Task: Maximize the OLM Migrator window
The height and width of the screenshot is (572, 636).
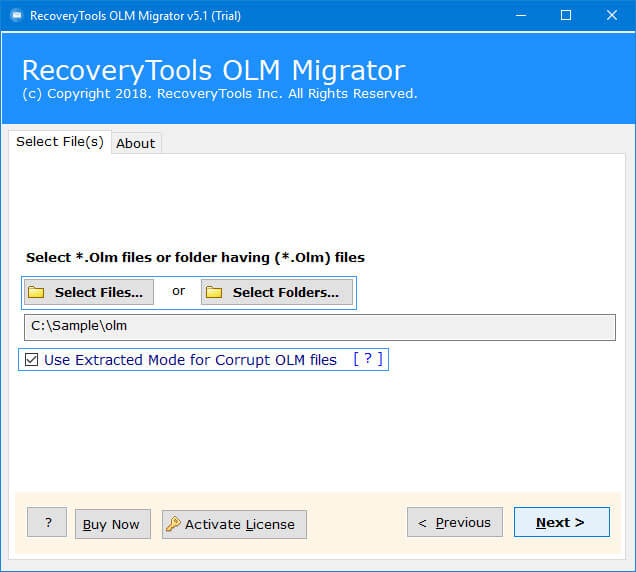Action: tap(566, 15)
